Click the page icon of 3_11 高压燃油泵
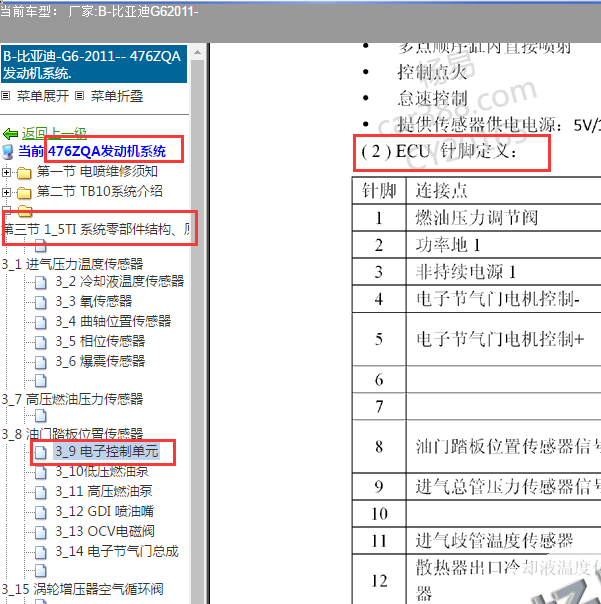601x604 pixels. point(40,492)
